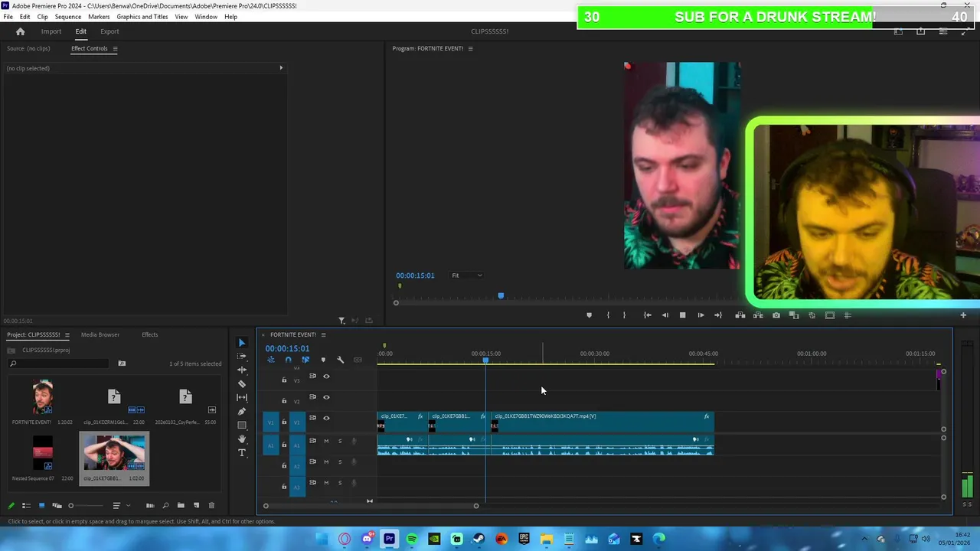
Task: Select the Selection tool arrow
Action: tap(242, 343)
